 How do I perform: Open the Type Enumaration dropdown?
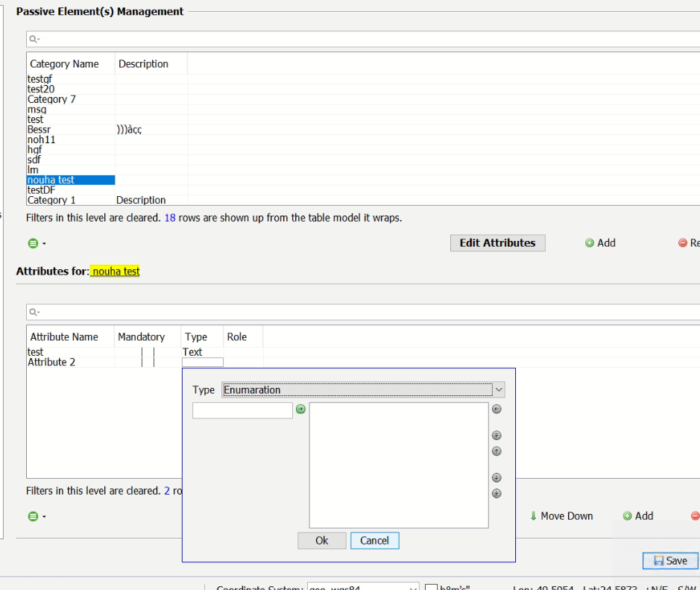[x=499, y=390]
